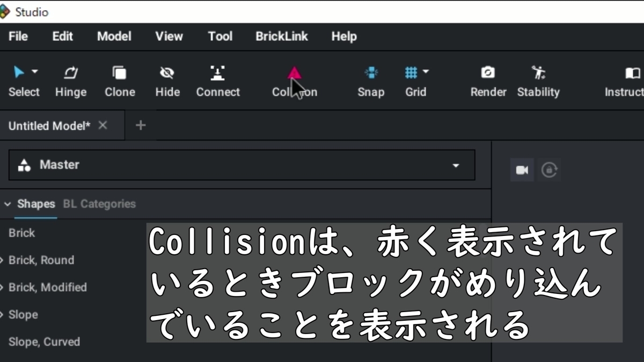
Task: Click the Studio app logo icon
Action: [x=5, y=11]
